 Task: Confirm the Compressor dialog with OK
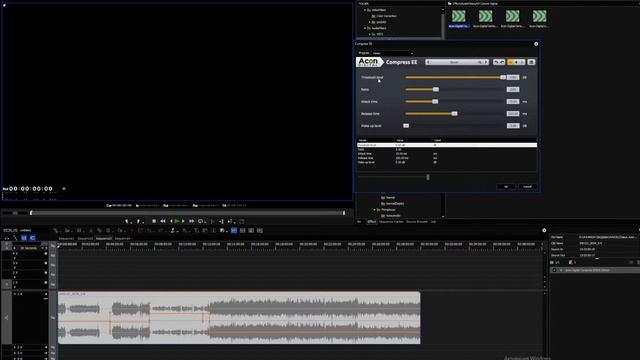pos(506,187)
